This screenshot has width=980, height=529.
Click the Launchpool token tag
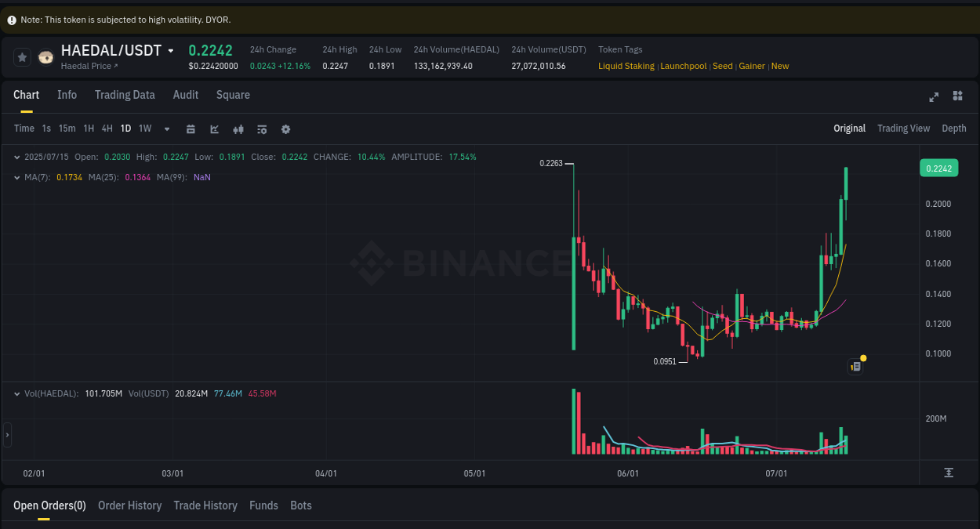point(683,66)
